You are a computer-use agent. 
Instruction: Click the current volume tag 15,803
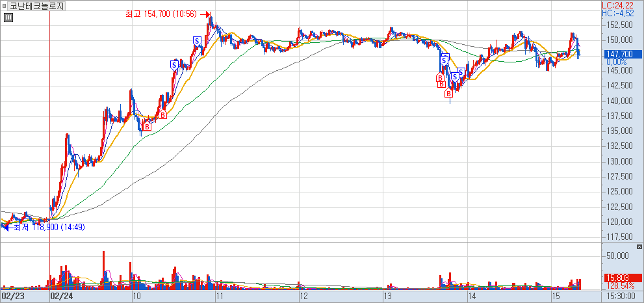point(623,278)
